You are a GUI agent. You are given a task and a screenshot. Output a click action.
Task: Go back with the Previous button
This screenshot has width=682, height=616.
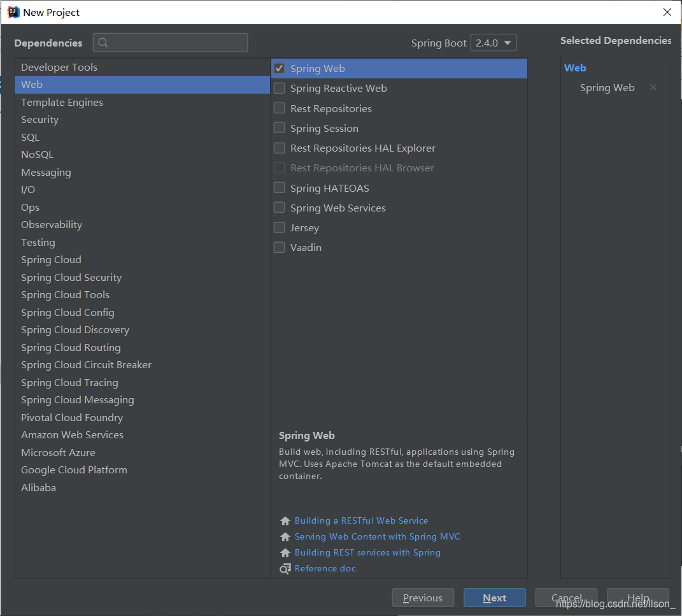pos(423,598)
